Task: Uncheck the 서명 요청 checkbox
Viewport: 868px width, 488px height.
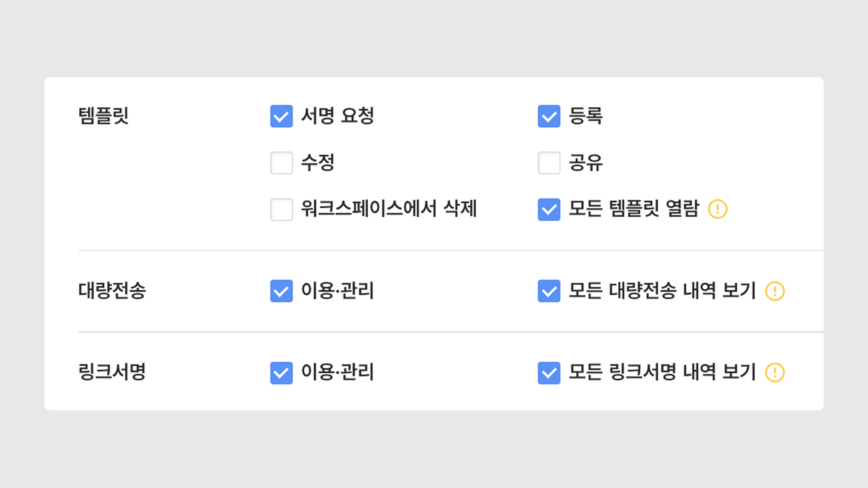Action: coord(281,116)
